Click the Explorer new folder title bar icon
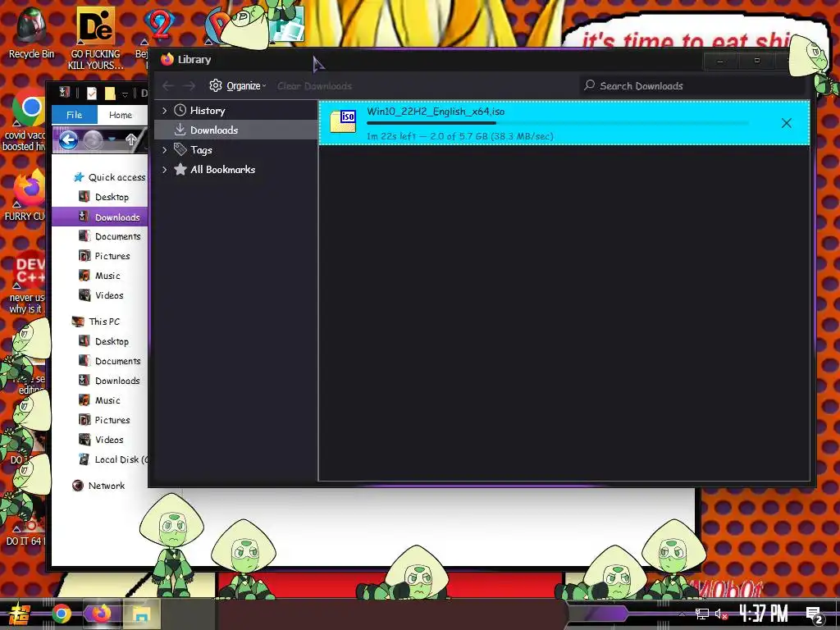840x630 pixels. tap(111, 94)
